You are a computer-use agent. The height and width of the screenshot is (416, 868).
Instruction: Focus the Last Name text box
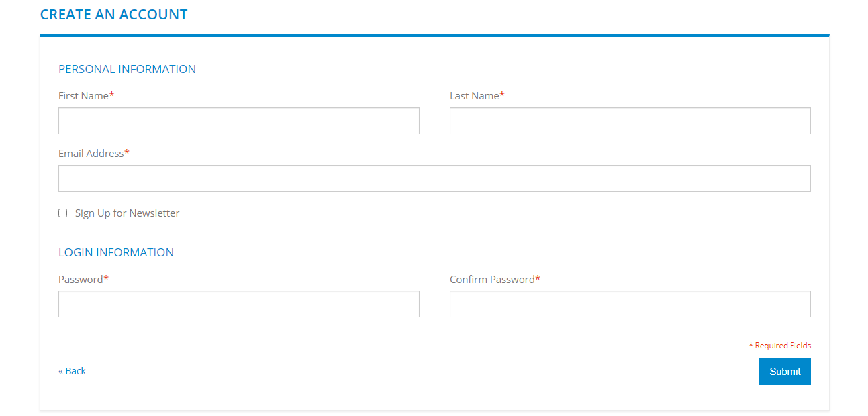pyautogui.click(x=630, y=121)
